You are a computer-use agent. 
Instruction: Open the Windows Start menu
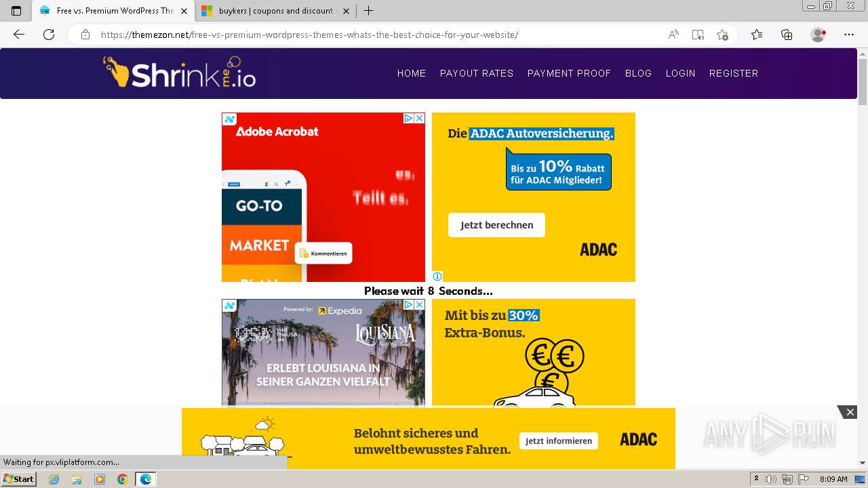click(18, 479)
